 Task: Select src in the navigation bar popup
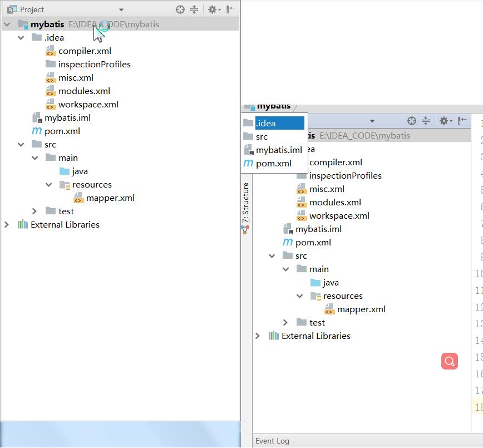pyautogui.click(x=274, y=136)
